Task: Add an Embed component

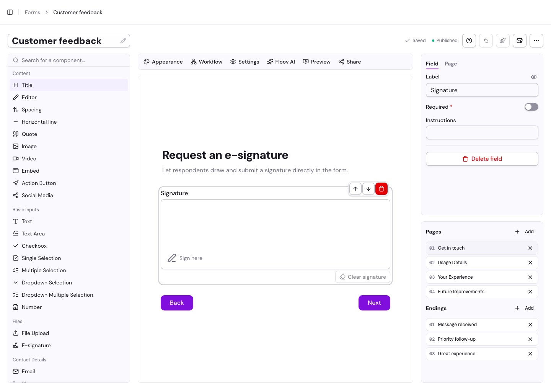Action: (69, 171)
